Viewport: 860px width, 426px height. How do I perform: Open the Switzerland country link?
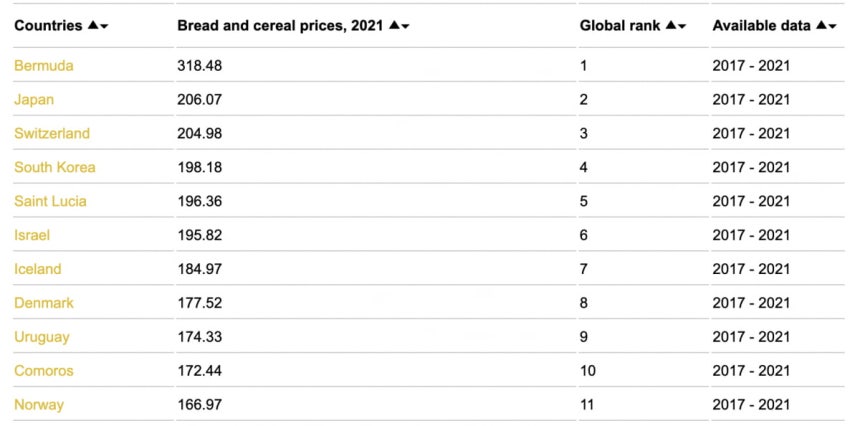[52, 134]
